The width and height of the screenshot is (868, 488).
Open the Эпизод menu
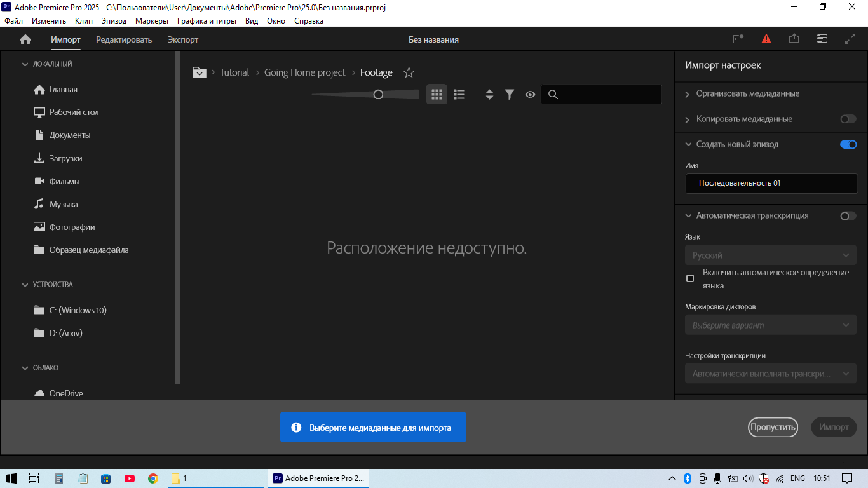(114, 21)
